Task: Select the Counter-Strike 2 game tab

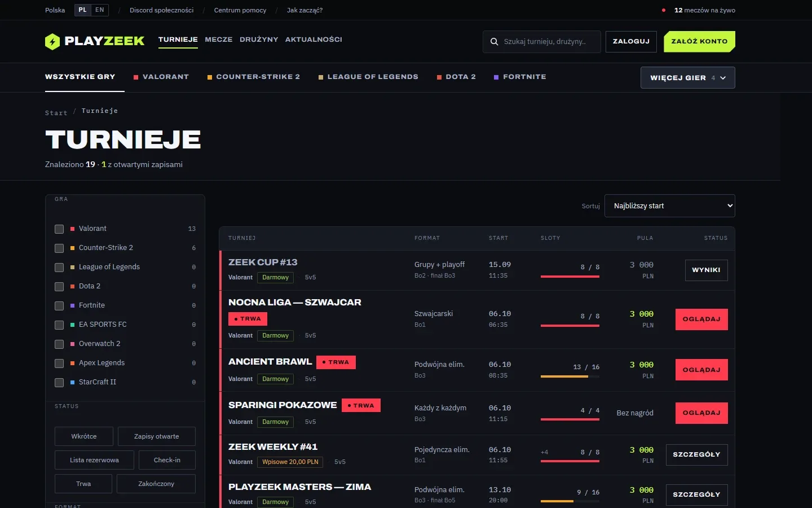Action: (254, 77)
